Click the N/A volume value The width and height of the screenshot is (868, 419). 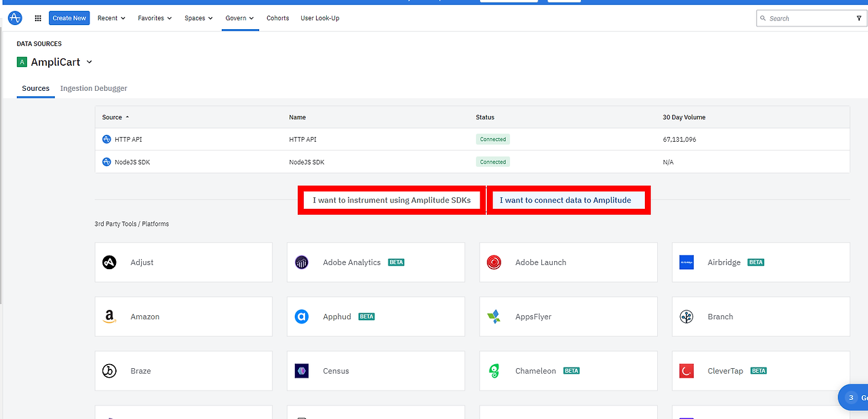668,162
